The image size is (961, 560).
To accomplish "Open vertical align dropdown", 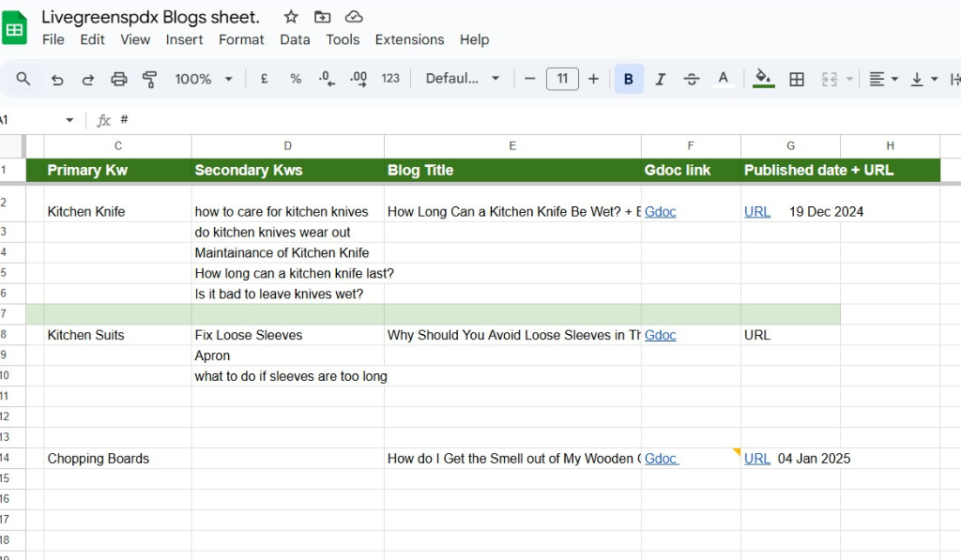I will click(924, 79).
